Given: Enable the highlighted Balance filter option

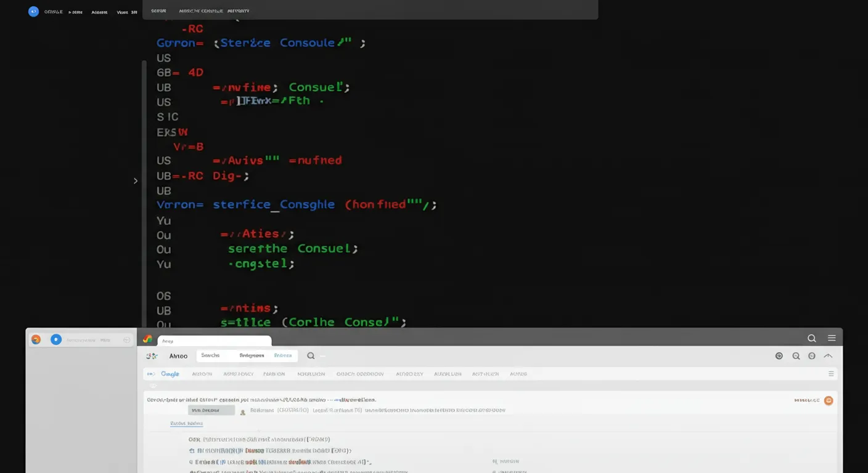Looking at the screenshot, I should [x=283, y=355].
